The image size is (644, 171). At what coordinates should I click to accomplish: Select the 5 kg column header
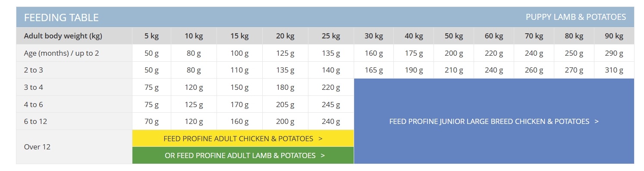point(151,36)
